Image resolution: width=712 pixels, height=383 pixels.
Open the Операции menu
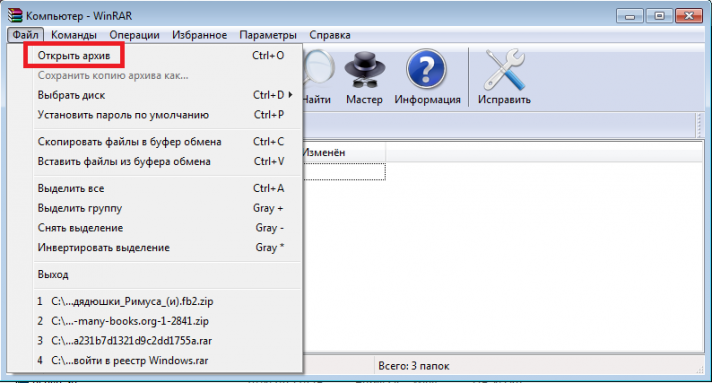tap(134, 35)
